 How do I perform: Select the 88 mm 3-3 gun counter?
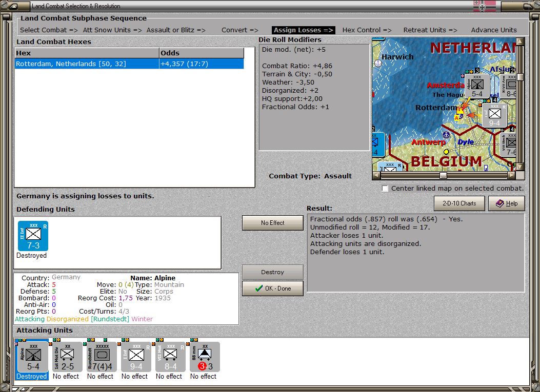[x=205, y=357]
